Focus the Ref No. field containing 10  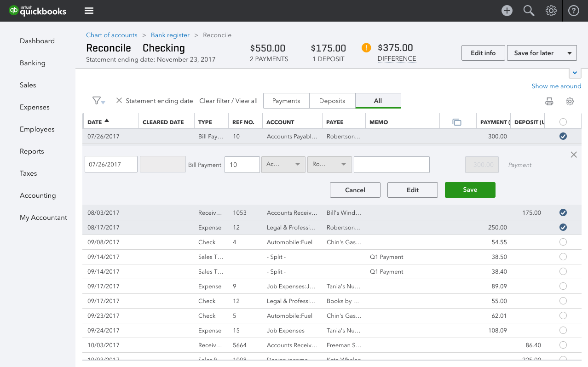pyautogui.click(x=242, y=165)
